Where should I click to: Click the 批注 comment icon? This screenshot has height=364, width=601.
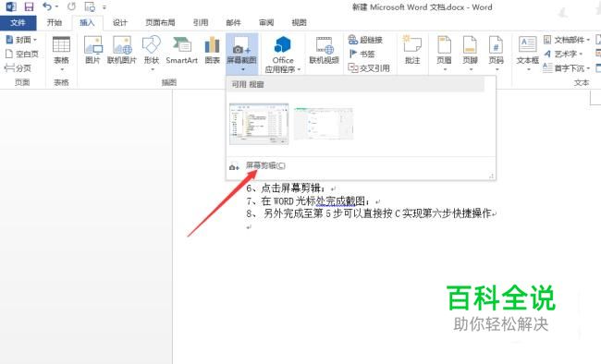[412, 50]
